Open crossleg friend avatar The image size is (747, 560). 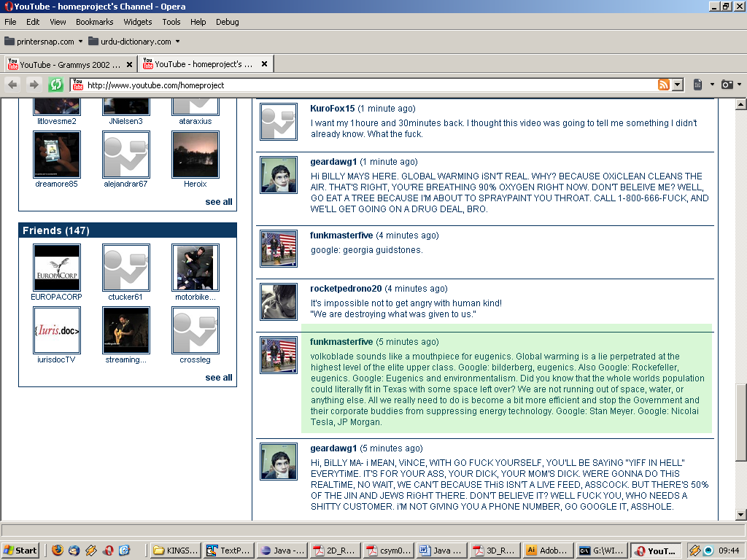click(196, 330)
